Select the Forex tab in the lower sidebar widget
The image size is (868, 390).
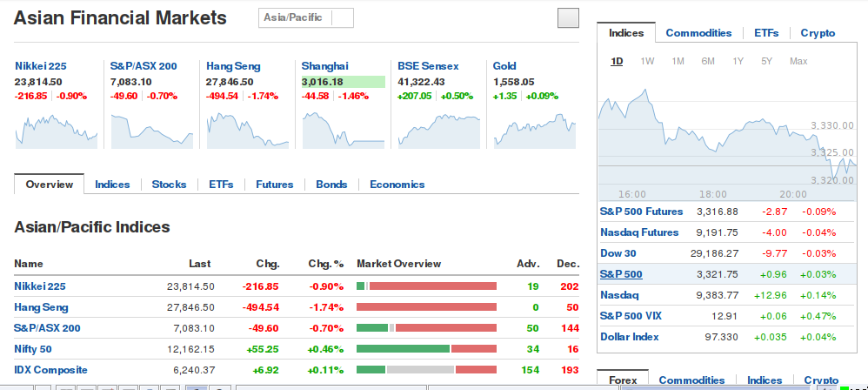click(x=623, y=380)
